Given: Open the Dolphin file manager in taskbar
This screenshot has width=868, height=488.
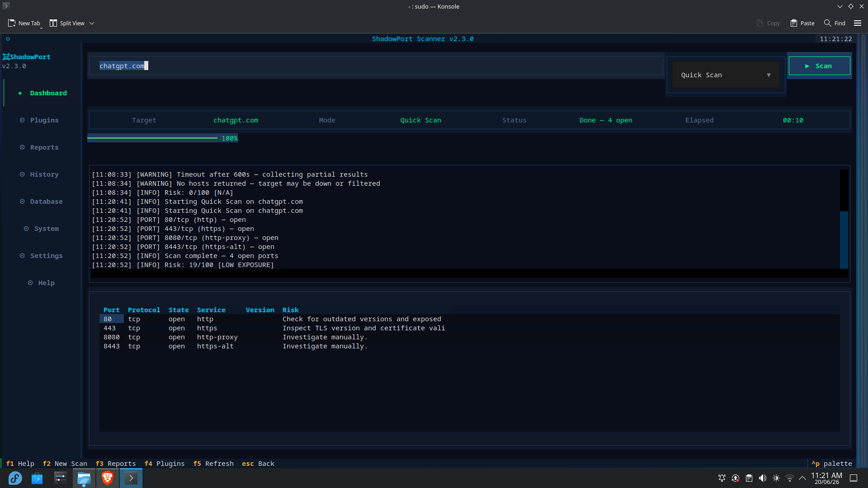Looking at the screenshot, I should [x=84, y=478].
